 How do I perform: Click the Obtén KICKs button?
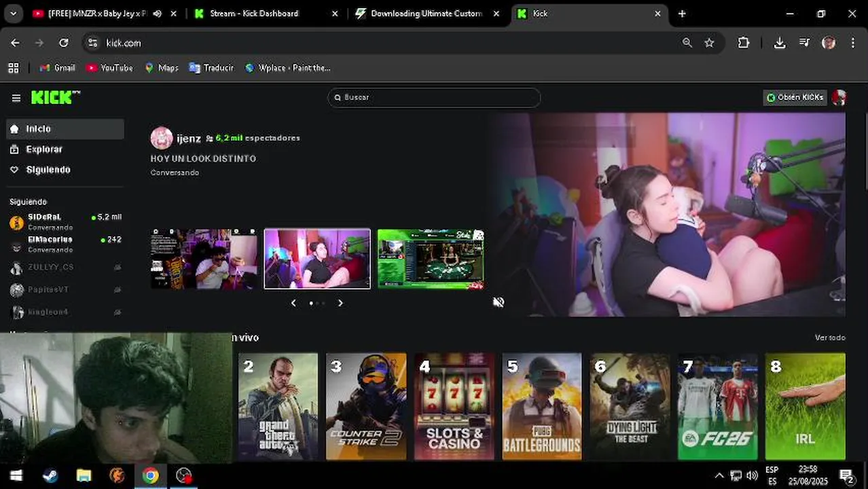point(795,97)
